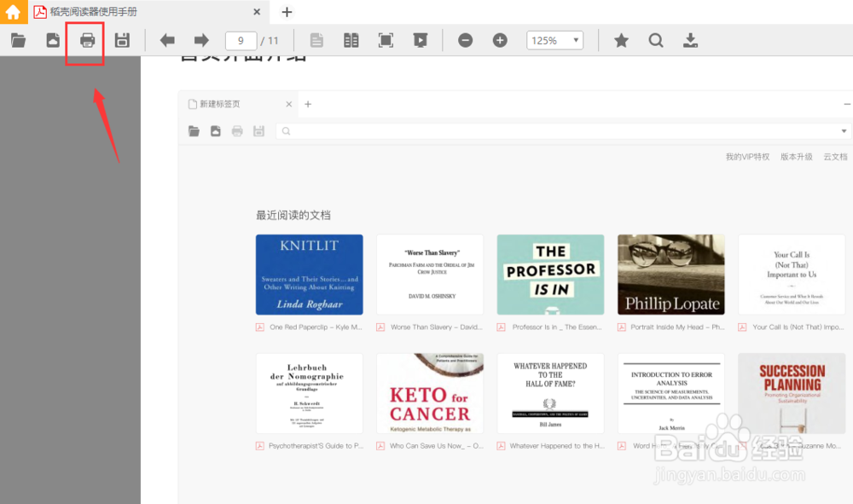This screenshot has height=504, width=853.
Task: Open The Professor Is In cover
Action: (x=550, y=275)
